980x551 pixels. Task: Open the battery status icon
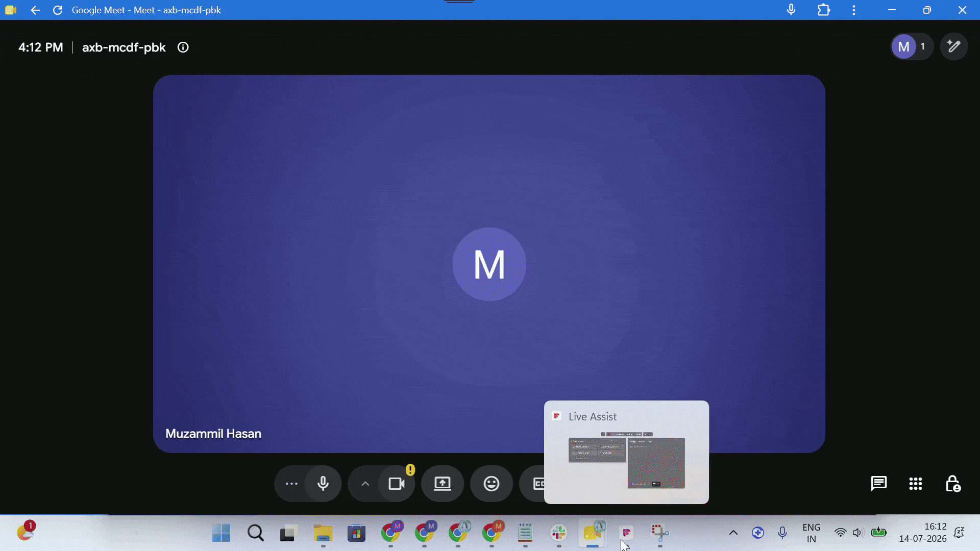[x=879, y=533]
